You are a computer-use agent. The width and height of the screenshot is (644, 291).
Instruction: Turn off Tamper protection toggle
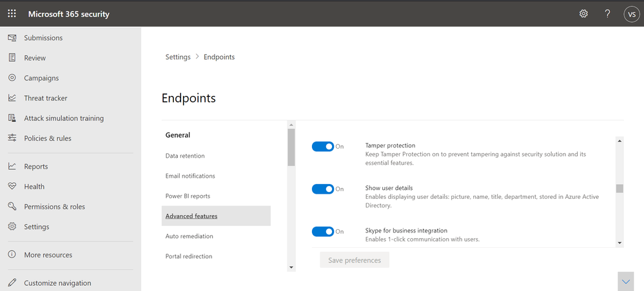(x=323, y=147)
